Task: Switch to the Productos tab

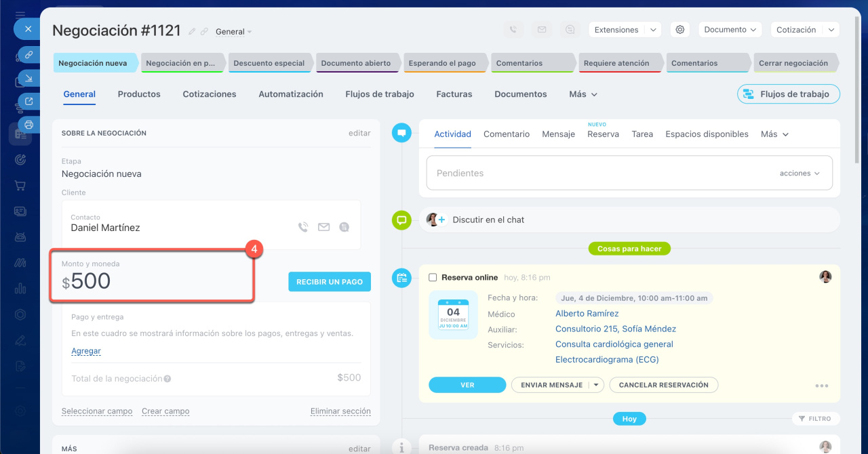Action: coord(139,94)
